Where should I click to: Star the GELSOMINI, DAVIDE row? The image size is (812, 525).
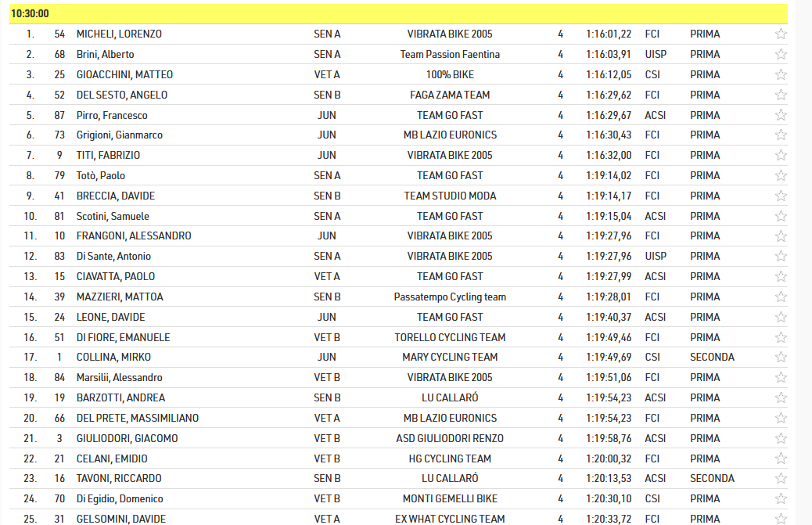tap(781, 519)
